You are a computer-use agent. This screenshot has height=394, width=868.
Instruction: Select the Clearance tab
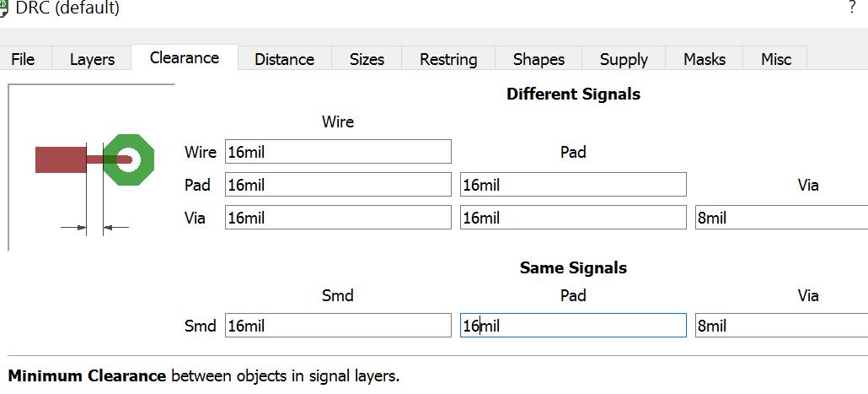point(184,57)
